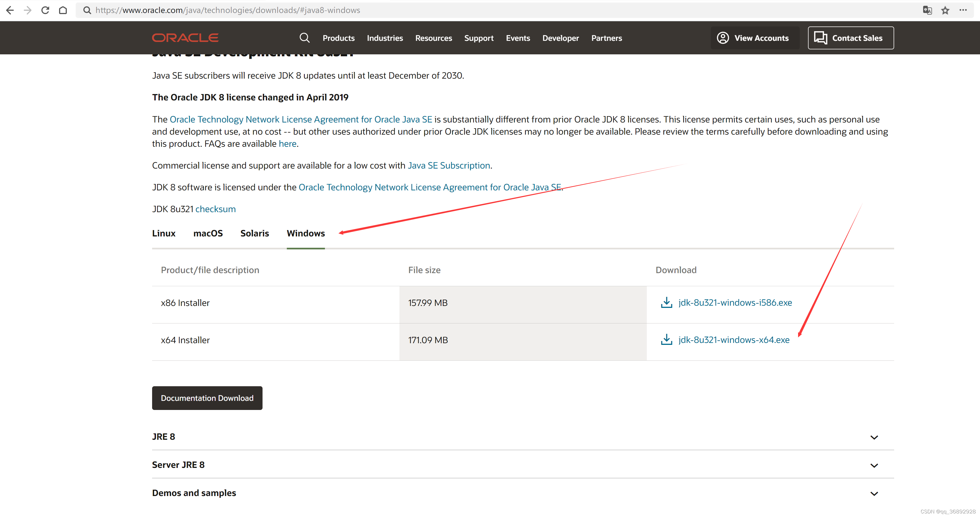
Task: Expand the Server JRE 8 section
Action: point(874,465)
